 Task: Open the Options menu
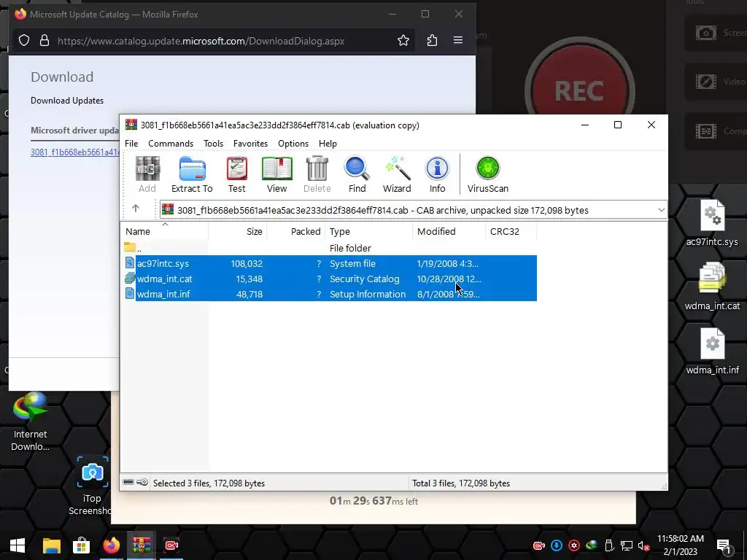[x=293, y=144]
